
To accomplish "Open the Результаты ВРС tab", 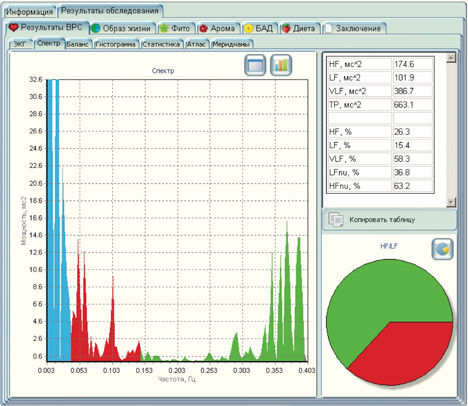I will pyautogui.click(x=48, y=27).
